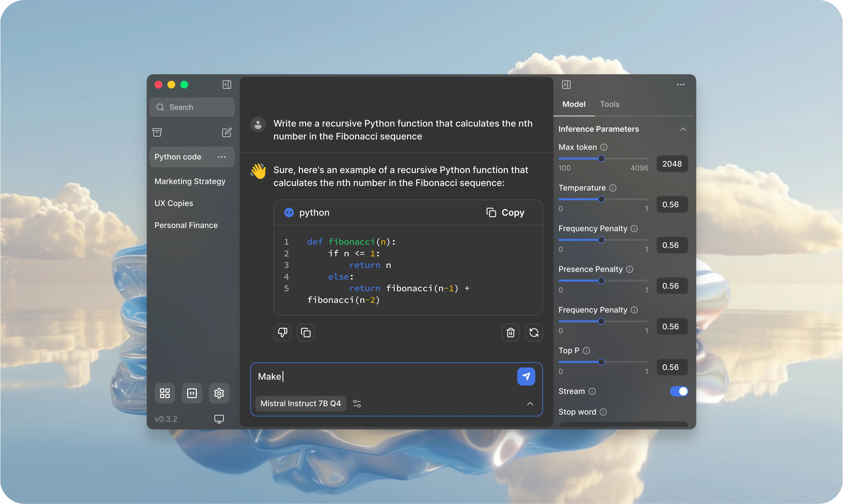Delete the assistant message
Viewport: 843px width, 504px height.
[x=510, y=333]
